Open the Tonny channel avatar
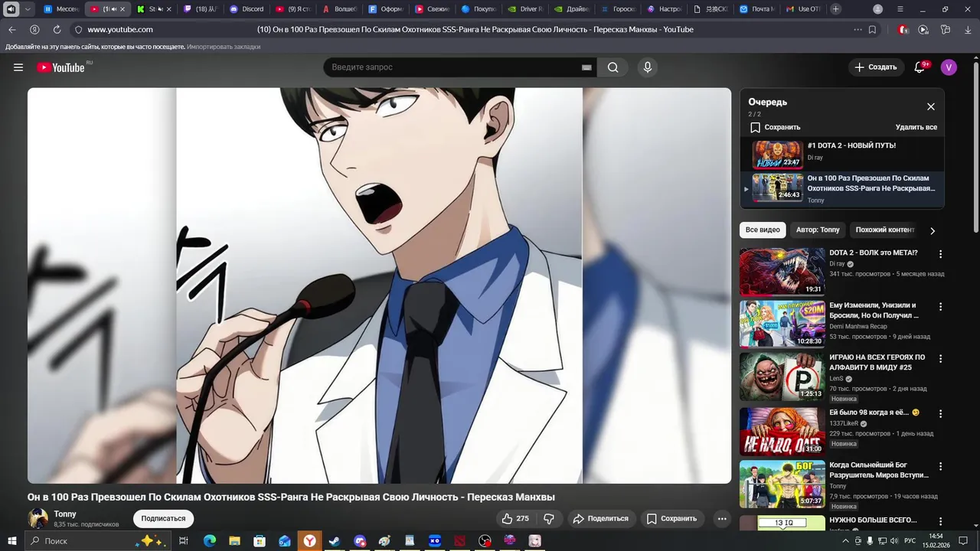 click(x=38, y=518)
